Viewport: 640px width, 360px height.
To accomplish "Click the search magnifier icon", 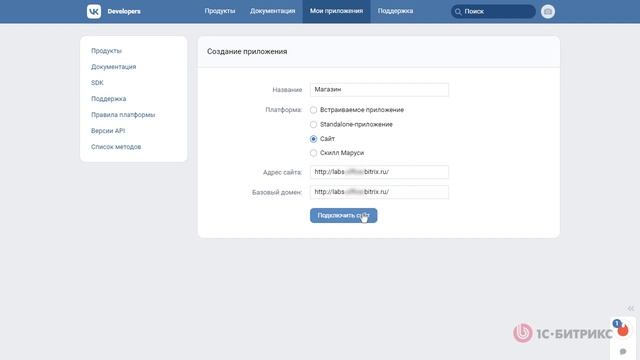I will 458,12.
